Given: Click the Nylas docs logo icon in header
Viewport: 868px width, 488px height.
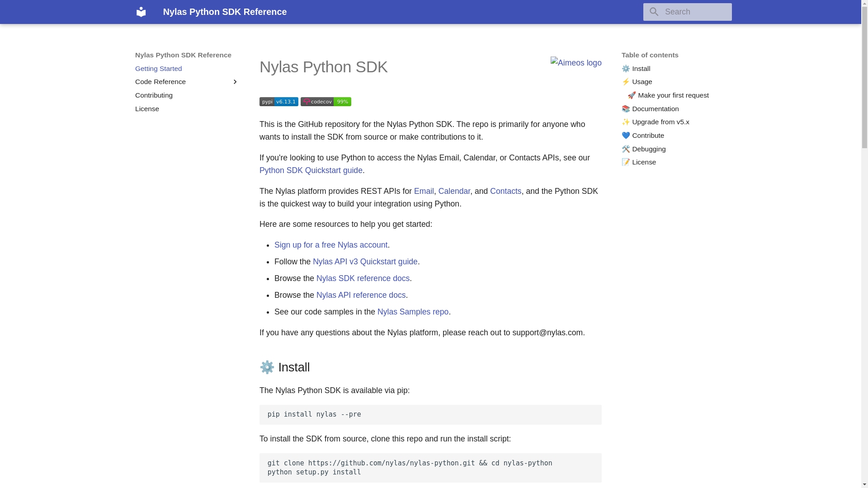Looking at the screenshot, I should [141, 12].
